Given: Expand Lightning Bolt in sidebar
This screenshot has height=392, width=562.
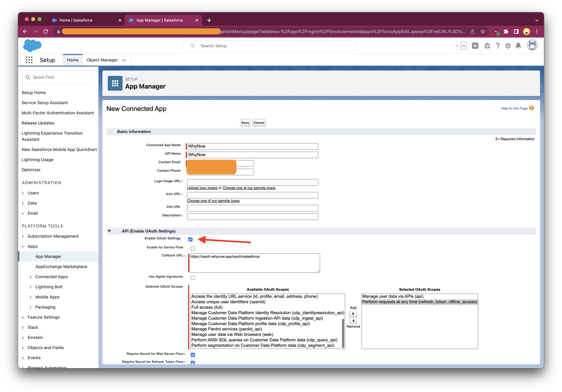Looking at the screenshot, I should pyautogui.click(x=31, y=287).
